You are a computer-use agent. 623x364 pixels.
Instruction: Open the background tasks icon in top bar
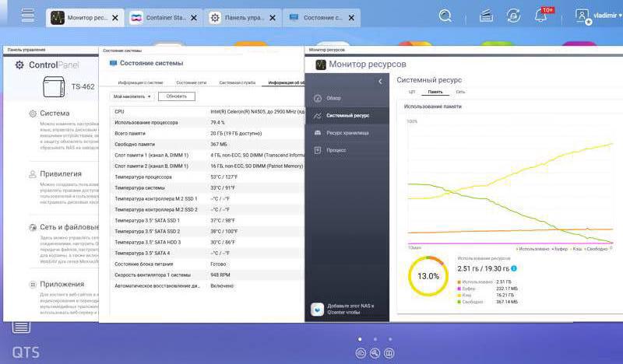(x=486, y=16)
